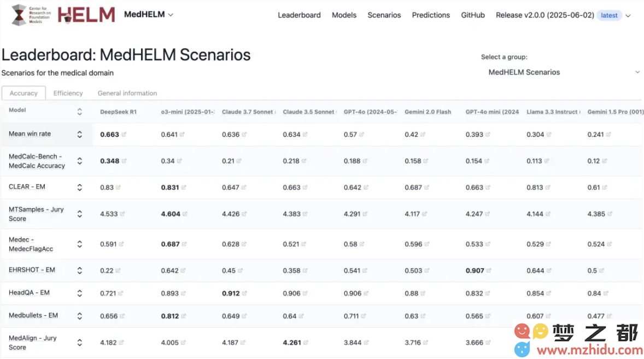Click the 0.644 EHRSHOT Llama cell value
The width and height of the screenshot is (644, 359).
pos(535,270)
